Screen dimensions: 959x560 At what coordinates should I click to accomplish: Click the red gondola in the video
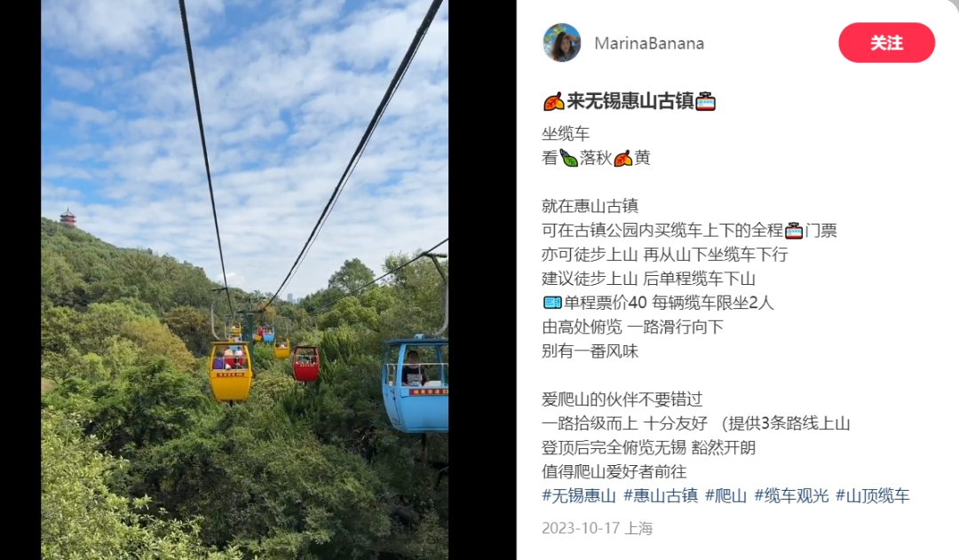[305, 363]
